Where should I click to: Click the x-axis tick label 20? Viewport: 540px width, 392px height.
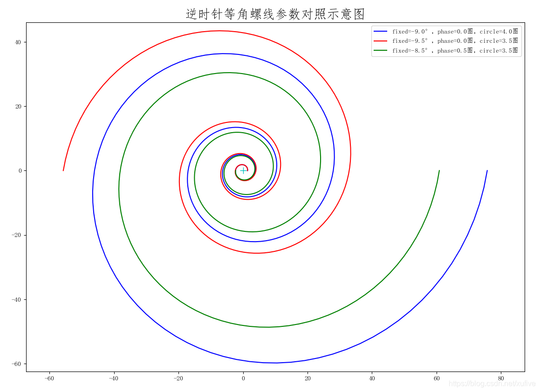pos(308,378)
